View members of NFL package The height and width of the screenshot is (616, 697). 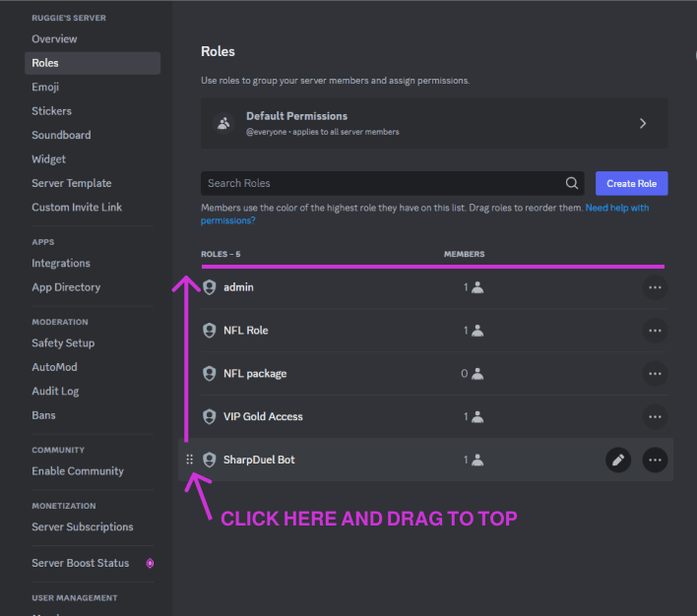(473, 374)
